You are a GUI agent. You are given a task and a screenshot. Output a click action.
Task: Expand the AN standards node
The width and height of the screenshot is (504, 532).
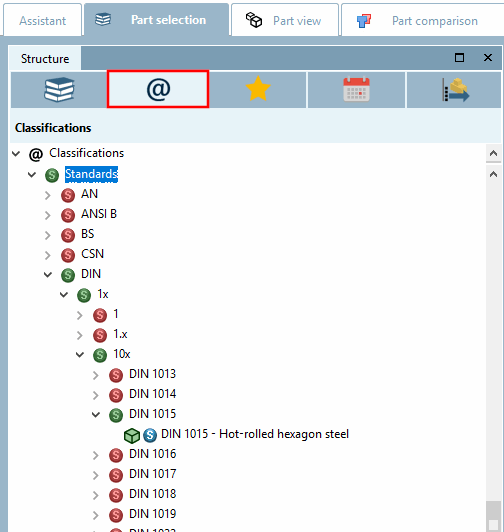[x=48, y=195]
